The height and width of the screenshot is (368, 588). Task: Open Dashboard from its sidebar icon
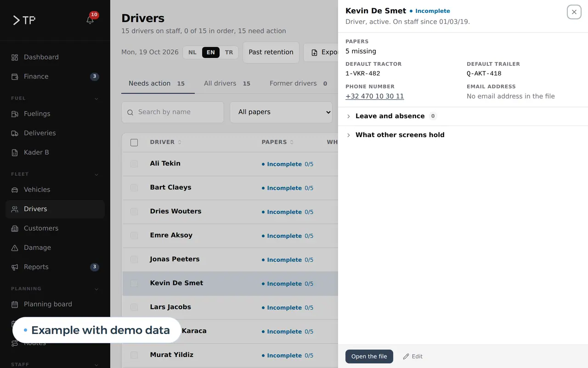(15, 57)
